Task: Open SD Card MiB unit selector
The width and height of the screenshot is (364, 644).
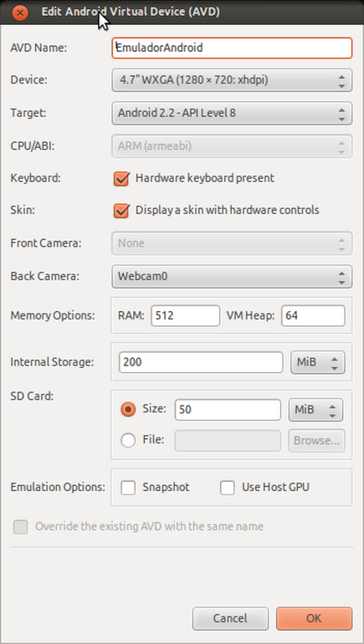Action: pos(316,410)
